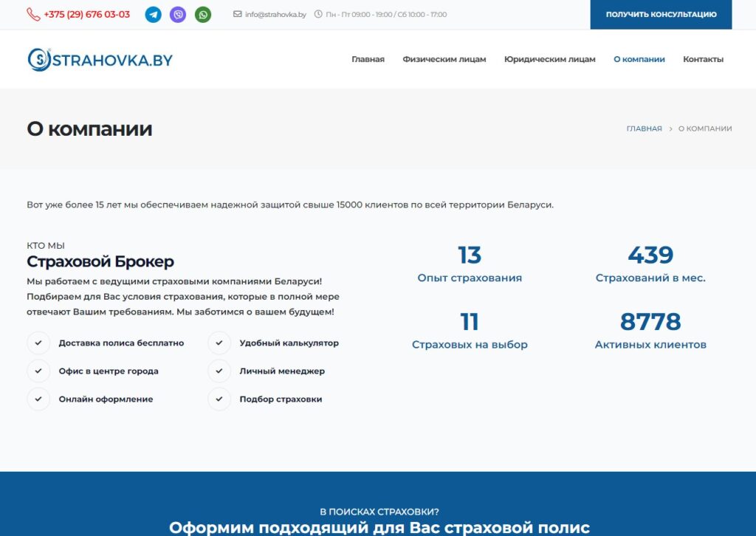
Task: Click checkmark icon beside Личный менеджер
Action: click(x=219, y=371)
